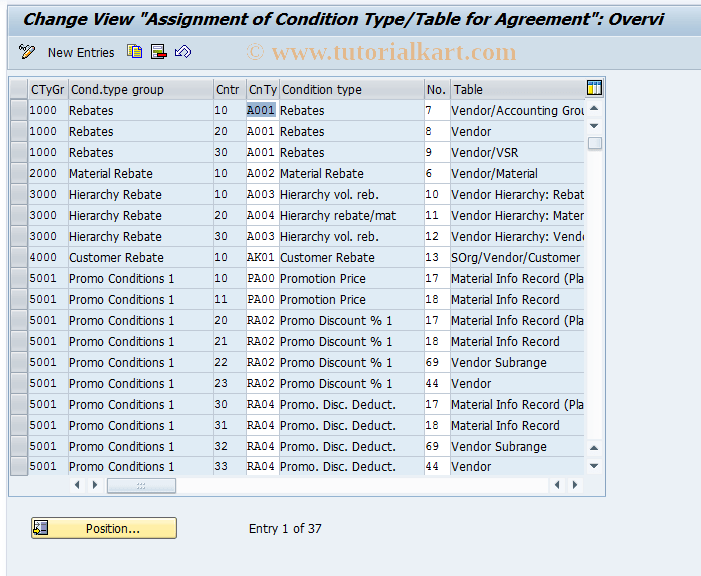This screenshot has height=576, width=701.
Task: Click the Vendor/Material table cell
Action: 517,173
